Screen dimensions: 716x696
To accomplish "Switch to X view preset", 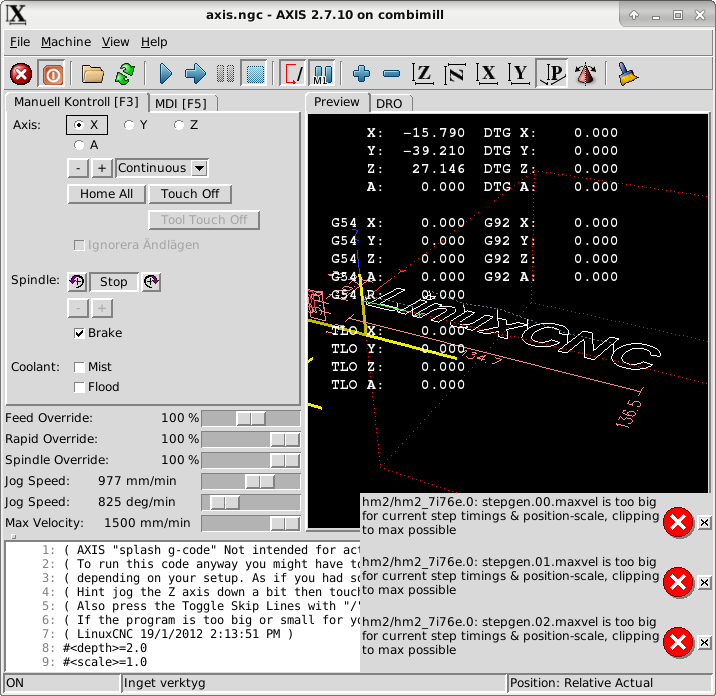I will [x=487, y=74].
